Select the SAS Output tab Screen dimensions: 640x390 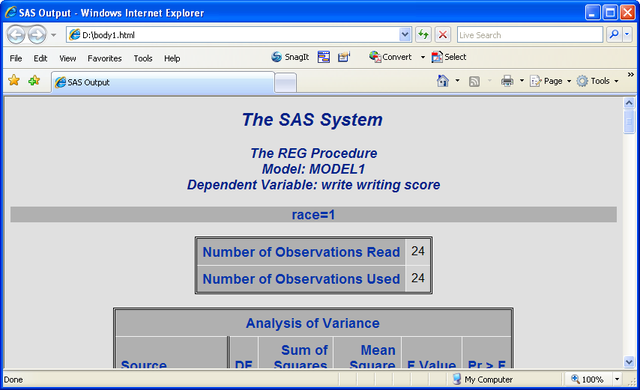(163, 82)
